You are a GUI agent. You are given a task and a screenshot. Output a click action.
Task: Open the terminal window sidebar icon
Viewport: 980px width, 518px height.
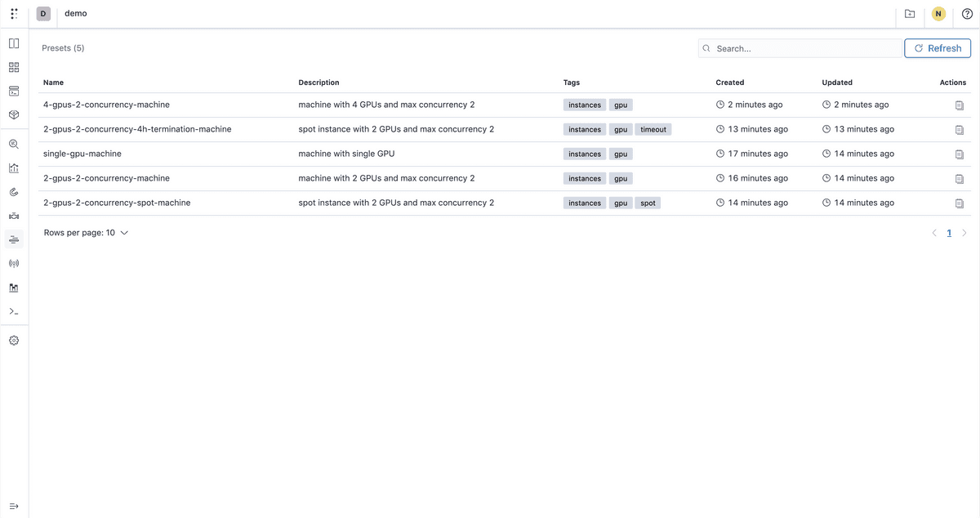pyautogui.click(x=14, y=91)
